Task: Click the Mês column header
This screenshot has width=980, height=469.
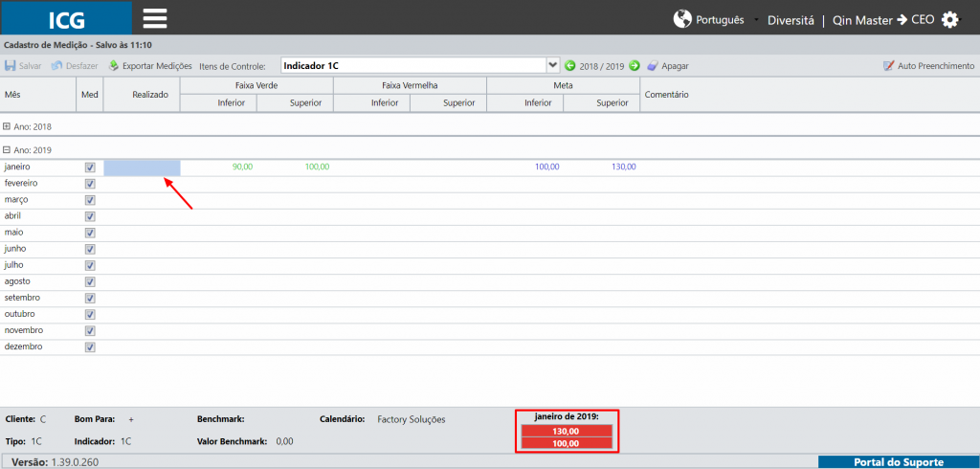Action: [38, 95]
